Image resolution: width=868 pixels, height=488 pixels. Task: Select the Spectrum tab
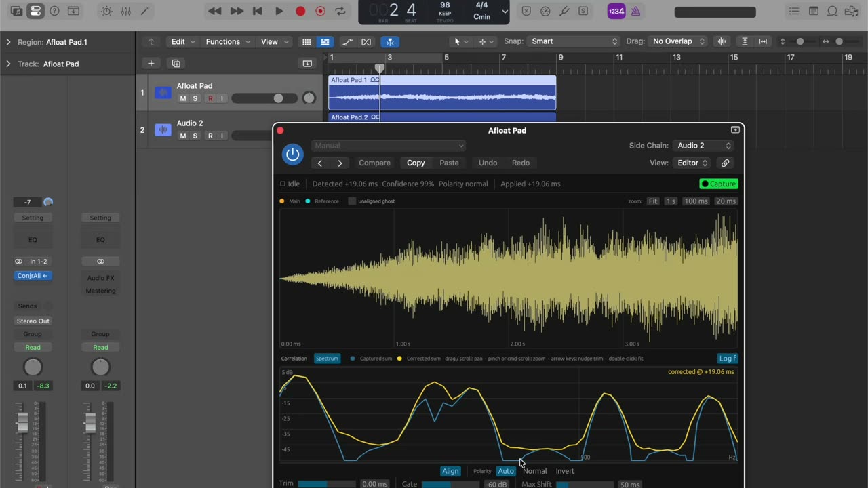[x=327, y=359]
